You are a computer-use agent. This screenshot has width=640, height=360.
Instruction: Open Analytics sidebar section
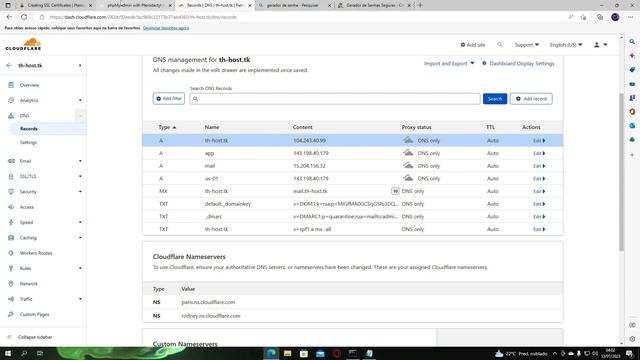coord(29,100)
